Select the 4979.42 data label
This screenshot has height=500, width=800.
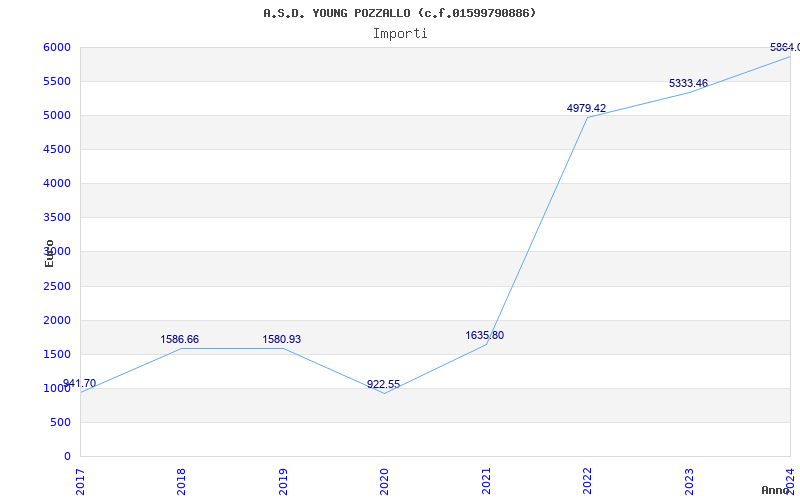pos(586,108)
